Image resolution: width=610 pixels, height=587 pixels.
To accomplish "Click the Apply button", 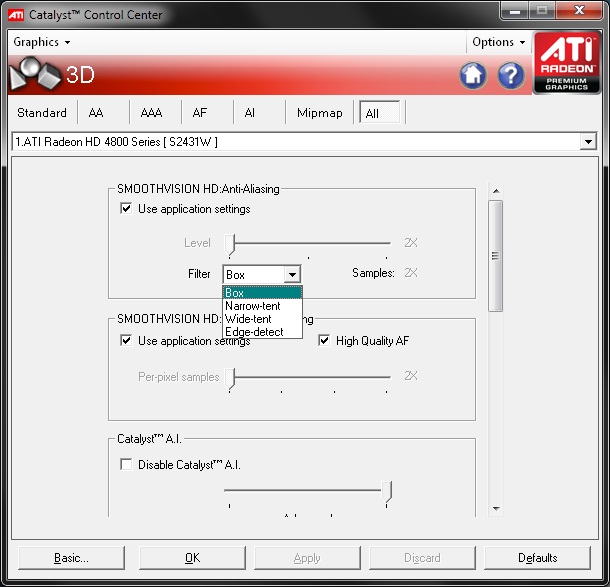I will 307,558.
